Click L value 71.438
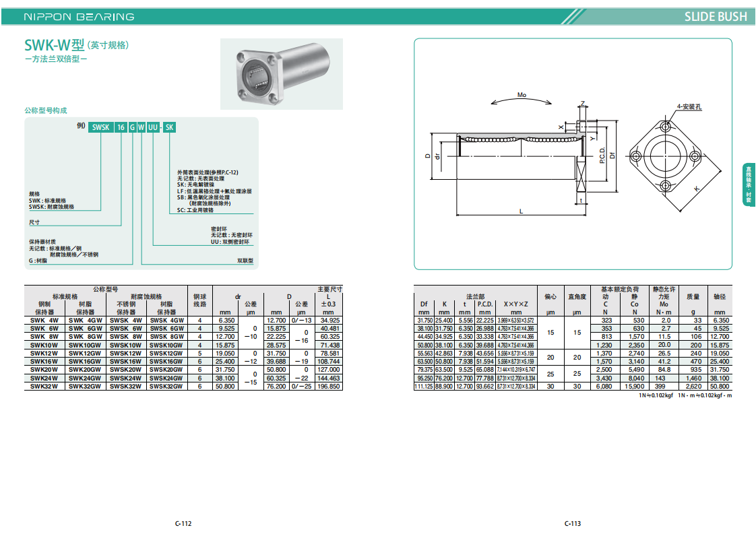The width and height of the screenshot is (756, 534). tap(329, 345)
